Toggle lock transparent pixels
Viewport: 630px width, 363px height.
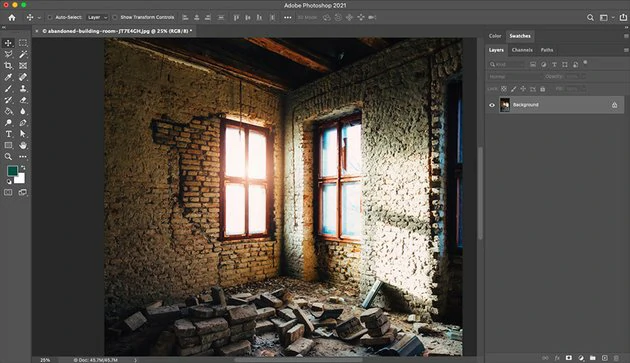click(x=504, y=89)
